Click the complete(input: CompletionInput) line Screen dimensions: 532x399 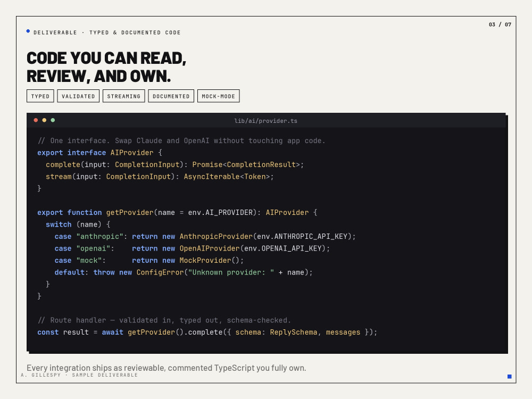click(x=174, y=164)
